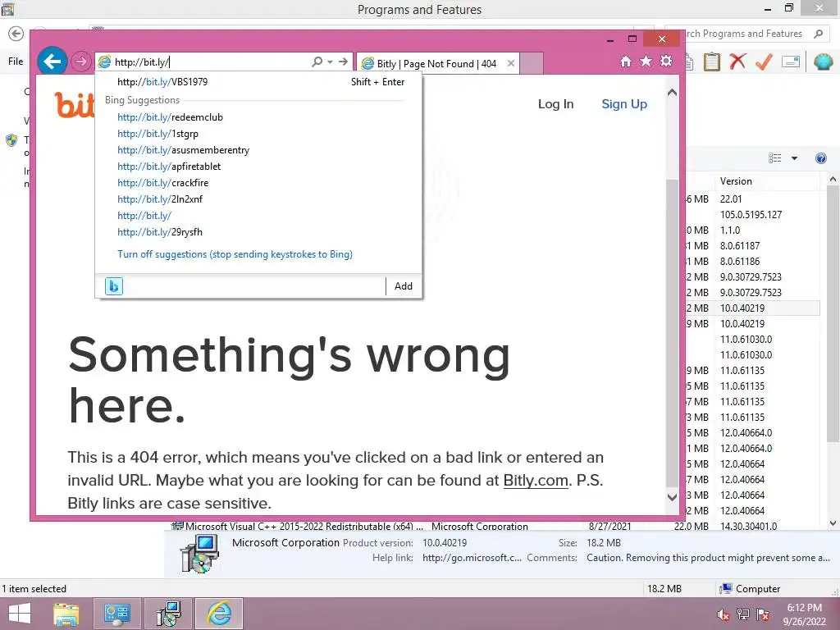Close the Bitly Page Not Found tab
Image resolution: width=840 pixels, height=630 pixels.
pyautogui.click(x=511, y=63)
